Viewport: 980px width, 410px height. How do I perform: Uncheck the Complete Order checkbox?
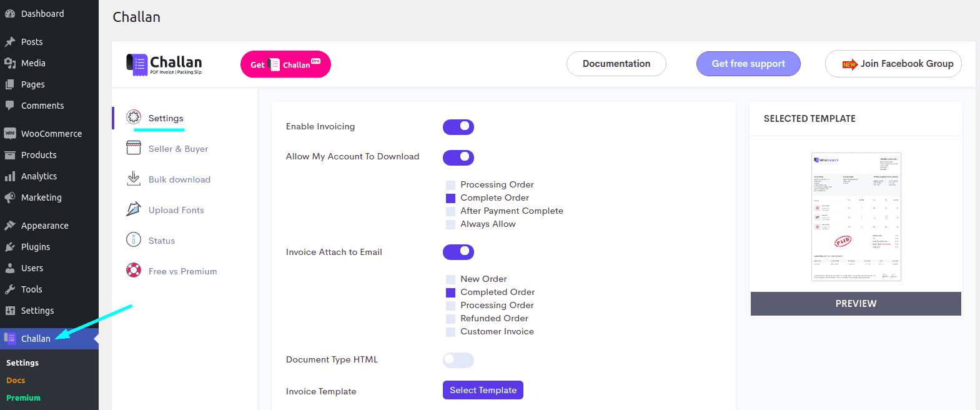pyautogui.click(x=450, y=198)
